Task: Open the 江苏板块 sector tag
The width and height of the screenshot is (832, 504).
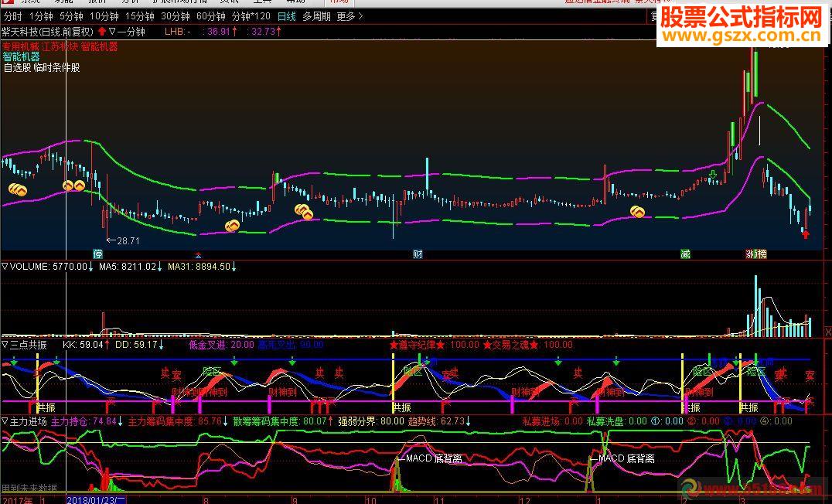Action: point(60,46)
